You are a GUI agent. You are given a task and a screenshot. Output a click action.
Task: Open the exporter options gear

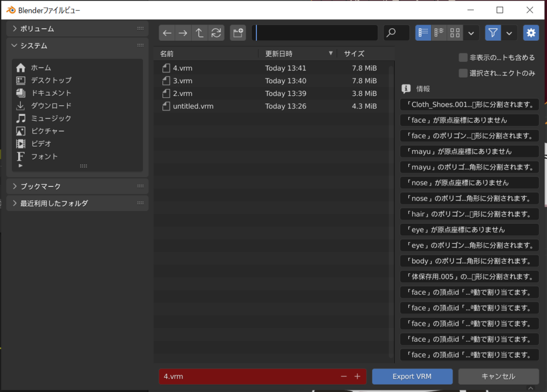click(x=530, y=33)
